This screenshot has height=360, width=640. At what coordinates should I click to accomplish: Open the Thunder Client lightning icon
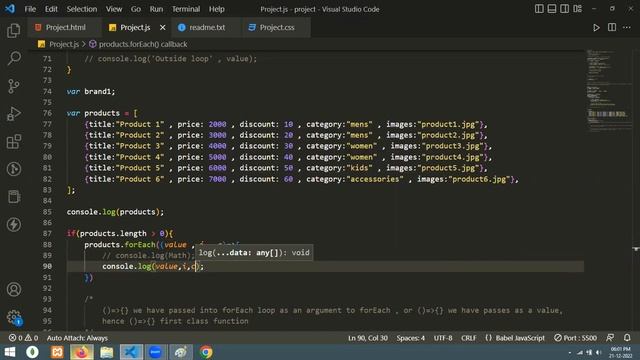click(13, 224)
